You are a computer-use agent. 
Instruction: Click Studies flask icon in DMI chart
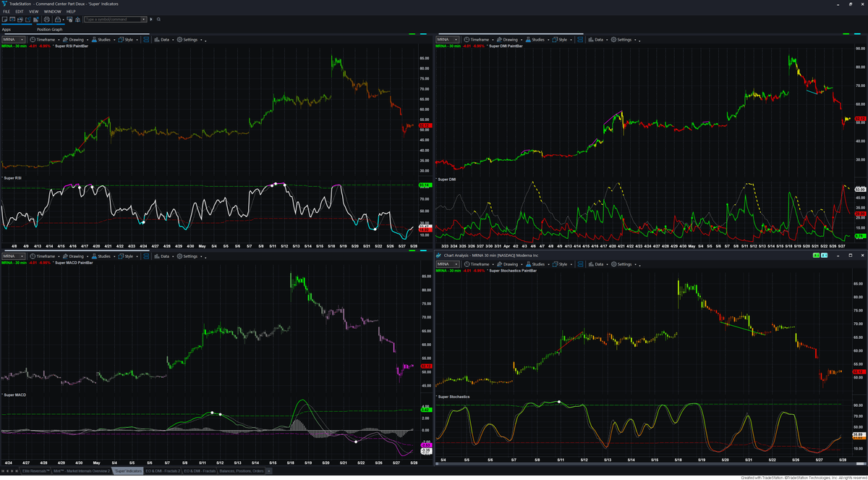(x=528, y=40)
